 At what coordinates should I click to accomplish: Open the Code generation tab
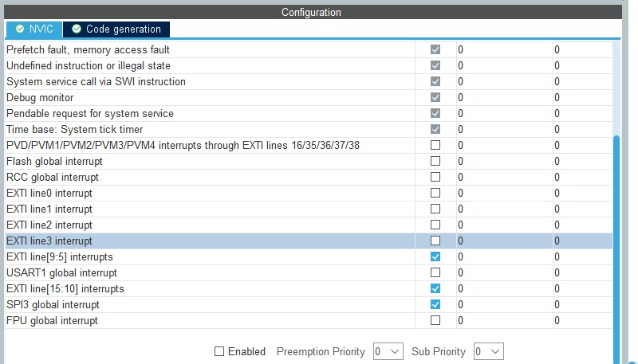point(116,29)
